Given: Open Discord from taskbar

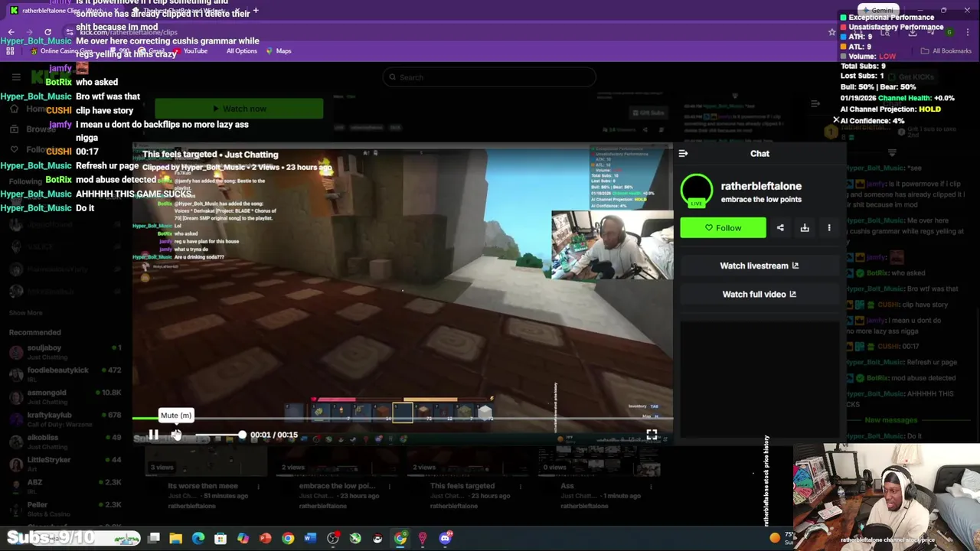Looking at the screenshot, I should tap(445, 538).
